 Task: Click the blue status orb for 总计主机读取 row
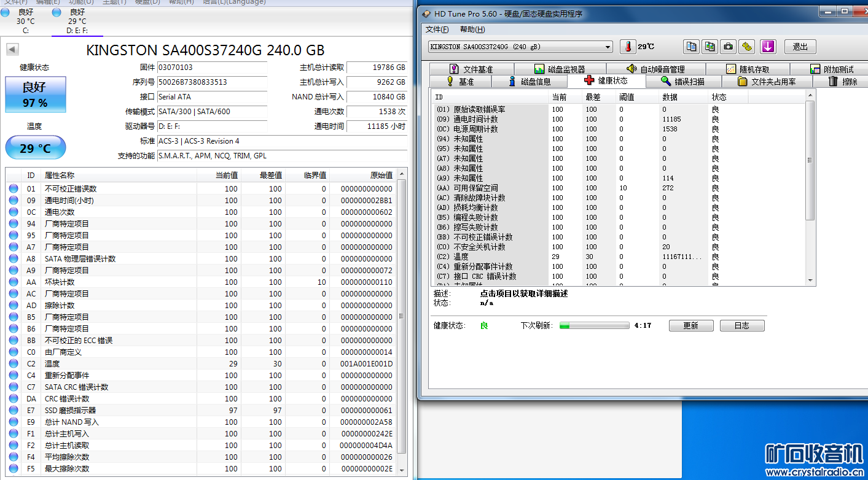(x=14, y=445)
